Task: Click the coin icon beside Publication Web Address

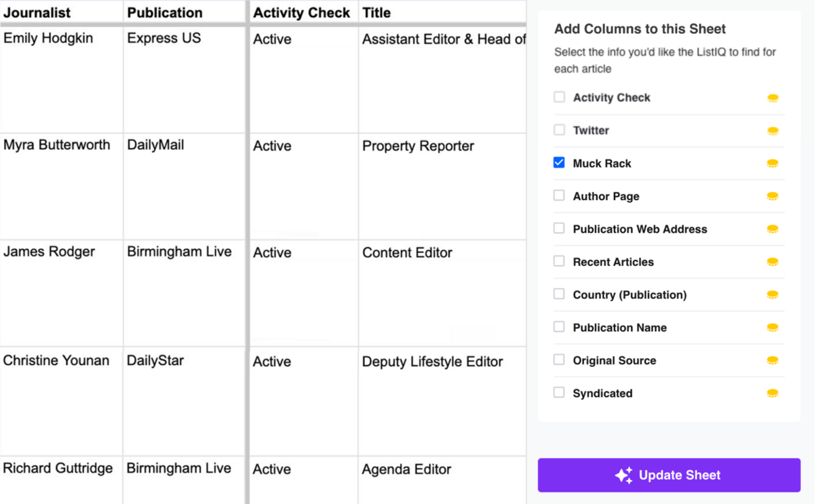Action: 772,229
